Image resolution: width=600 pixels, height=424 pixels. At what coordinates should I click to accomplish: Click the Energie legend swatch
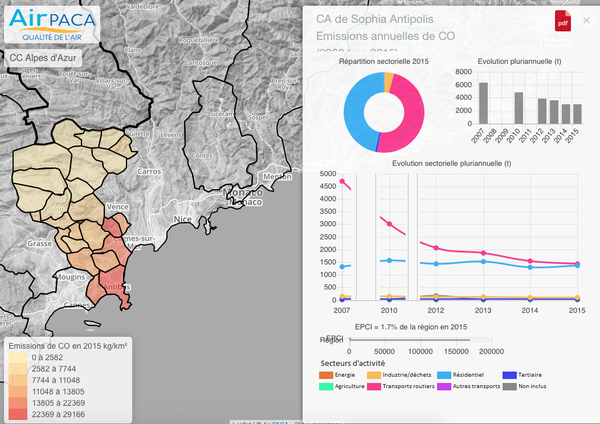[x=325, y=374]
